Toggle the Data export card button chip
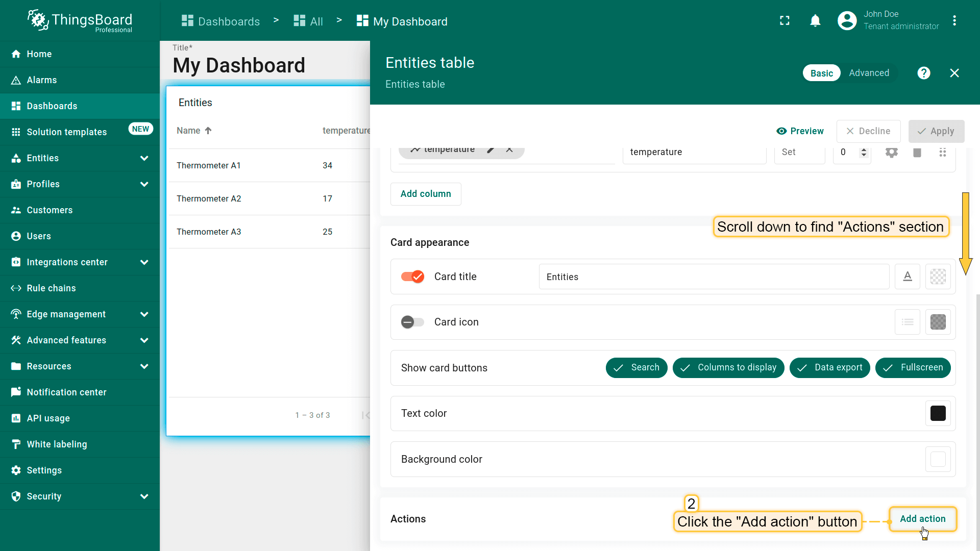The image size is (980, 551). (x=829, y=367)
